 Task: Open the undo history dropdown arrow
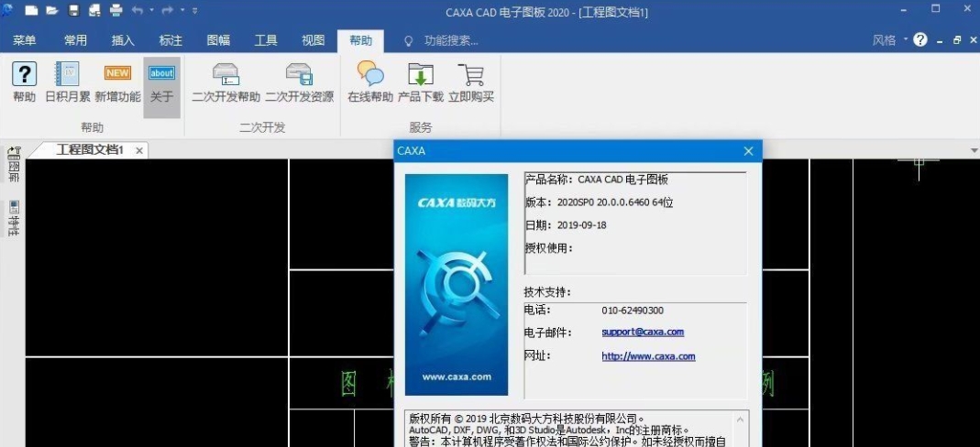(x=151, y=11)
